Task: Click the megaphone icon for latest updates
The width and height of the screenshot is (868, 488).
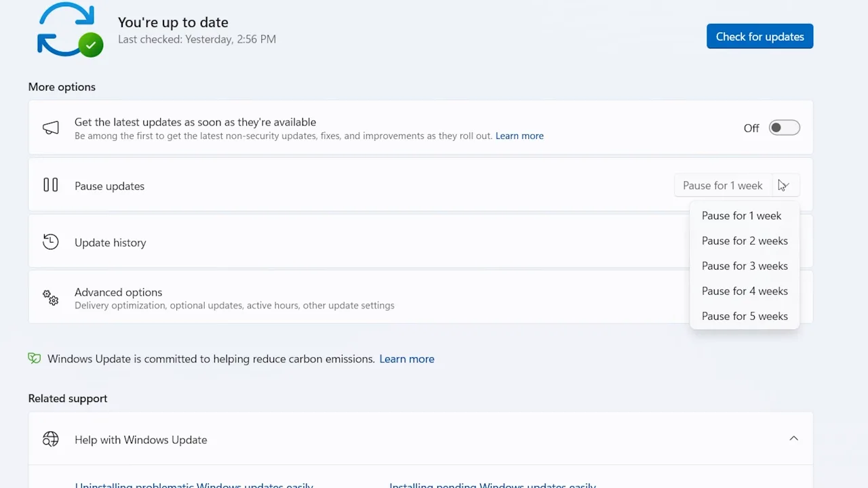Action: click(51, 128)
